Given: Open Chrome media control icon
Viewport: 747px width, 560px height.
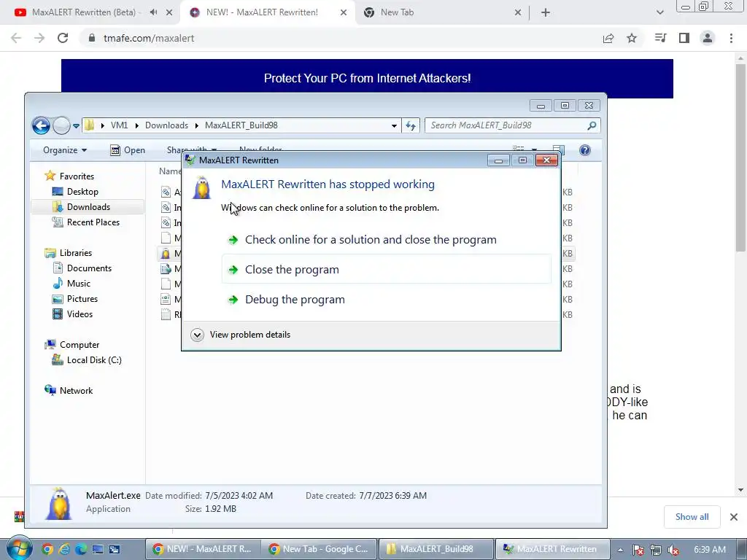Looking at the screenshot, I should point(660,38).
